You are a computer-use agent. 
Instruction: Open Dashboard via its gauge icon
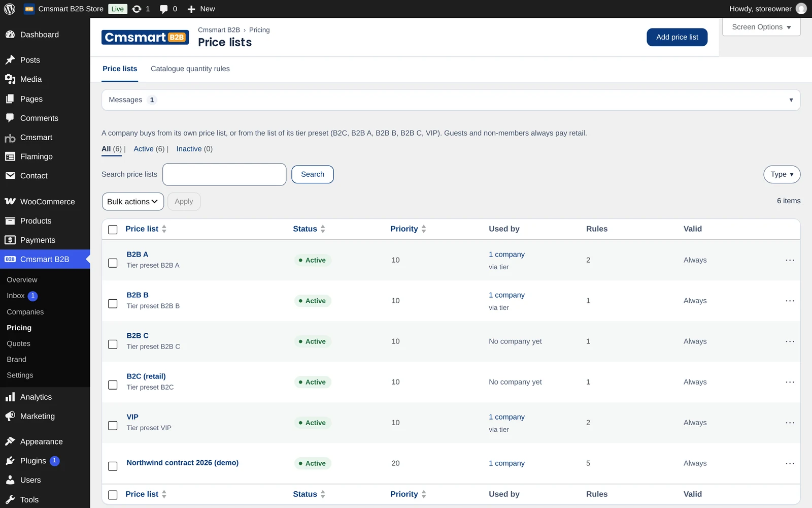(10, 35)
